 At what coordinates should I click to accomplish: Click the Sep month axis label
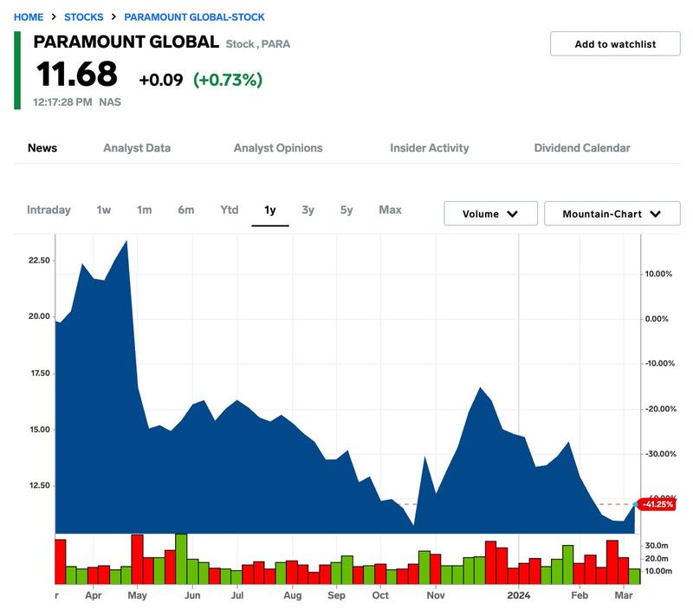pos(336,596)
